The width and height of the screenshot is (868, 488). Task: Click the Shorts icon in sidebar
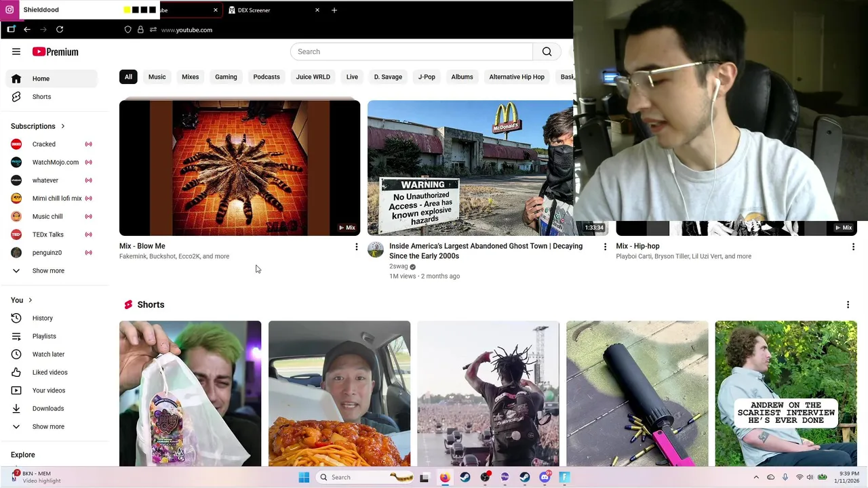16,97
